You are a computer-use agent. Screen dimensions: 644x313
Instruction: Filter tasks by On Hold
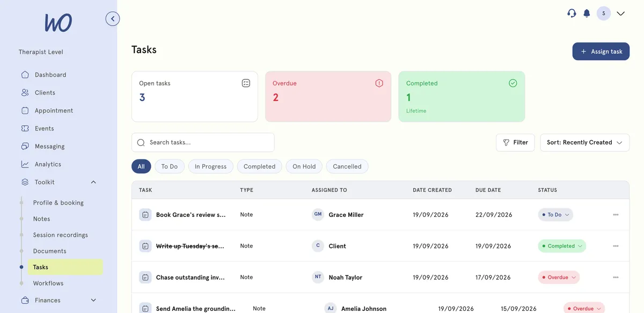[304, 166]
